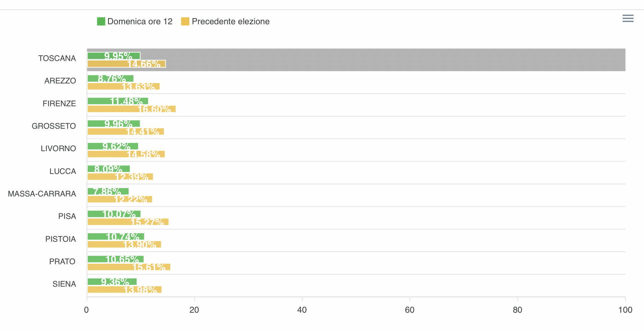This screenshot has width=644, height=333.
Task: Click the FIRENZE 11.48% green bar
Action: click(118, 101)
